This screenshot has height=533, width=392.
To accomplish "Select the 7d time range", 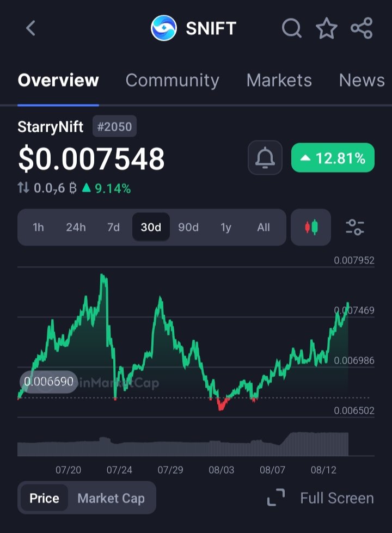I will point(114,227).
